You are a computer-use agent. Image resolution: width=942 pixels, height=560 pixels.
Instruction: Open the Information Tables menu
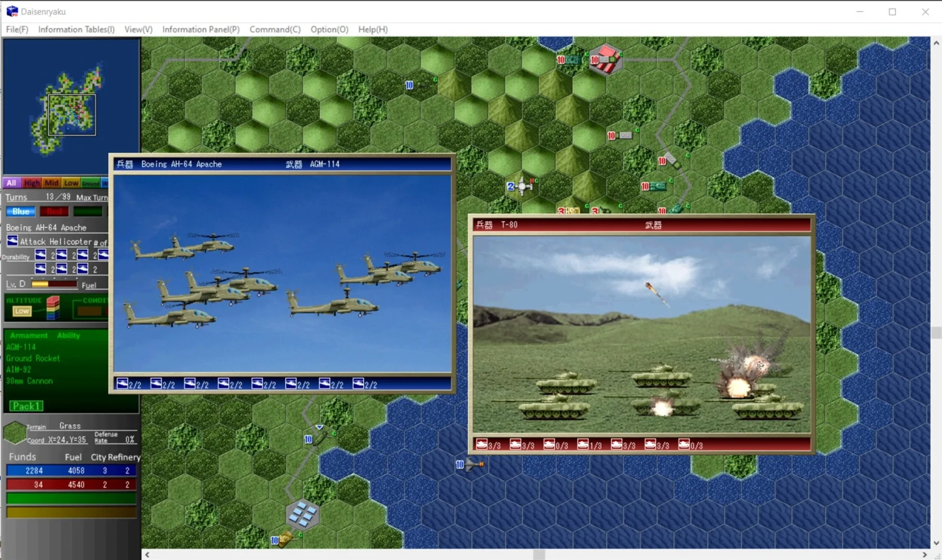tap(76, 30)
